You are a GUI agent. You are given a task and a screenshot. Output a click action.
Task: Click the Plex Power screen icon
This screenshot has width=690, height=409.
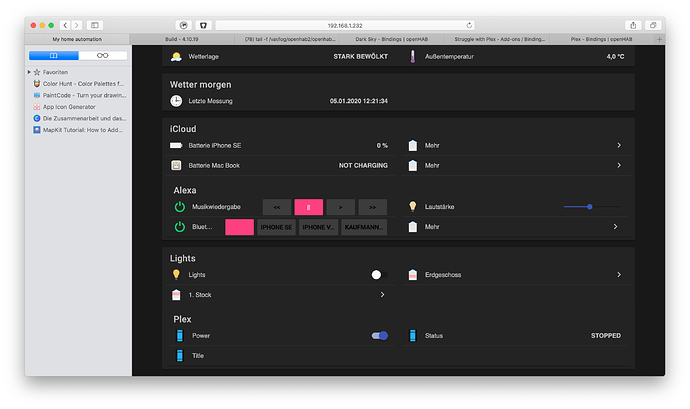180,335
